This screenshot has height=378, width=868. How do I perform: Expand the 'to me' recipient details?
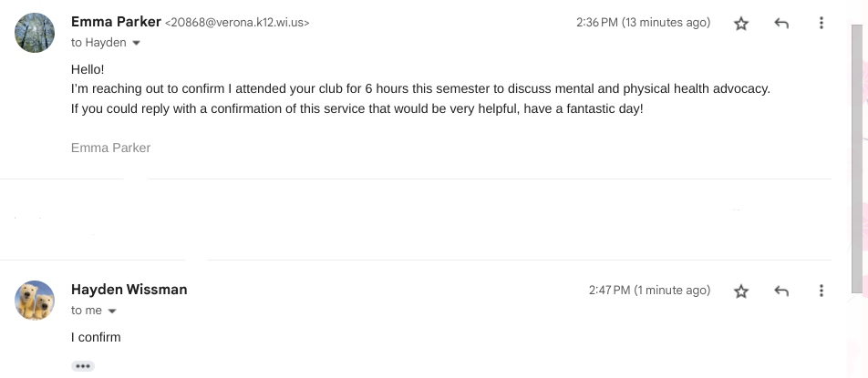[112, 311]
